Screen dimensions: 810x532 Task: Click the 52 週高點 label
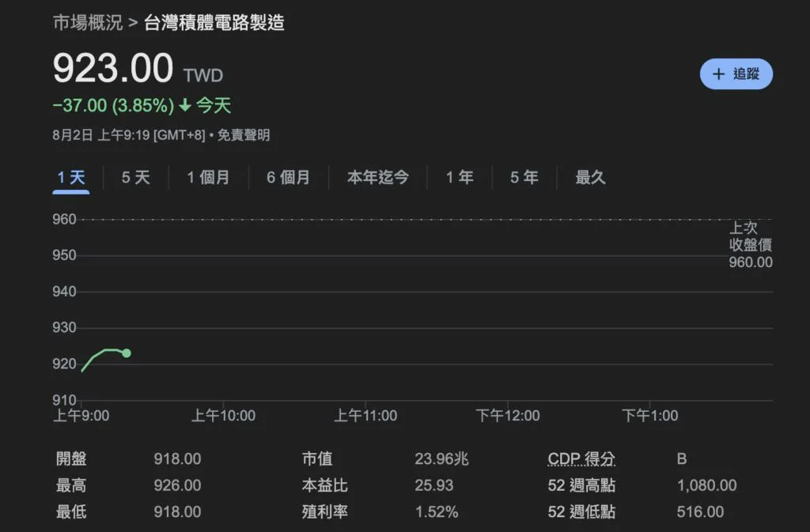581,485
